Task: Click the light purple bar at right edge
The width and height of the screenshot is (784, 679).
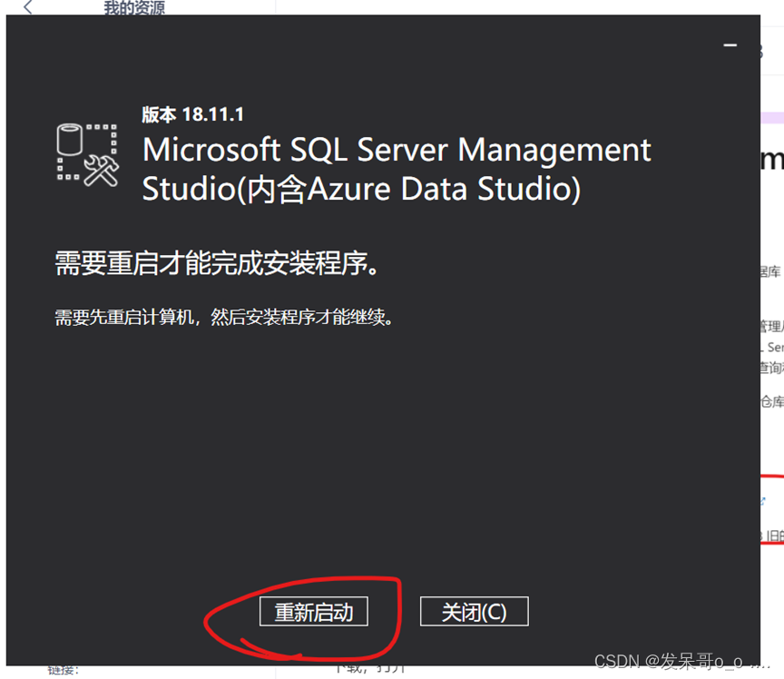Action: point(771,117)
